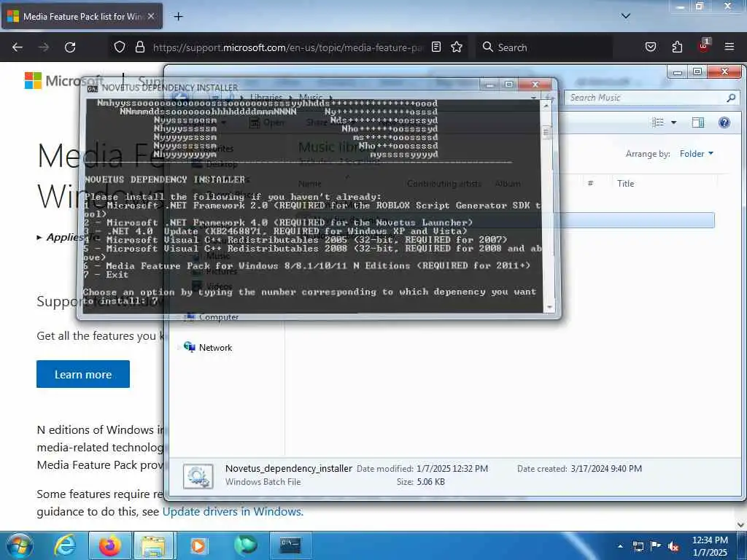Click the console vertical scrollbar thumb

point(547,131)
